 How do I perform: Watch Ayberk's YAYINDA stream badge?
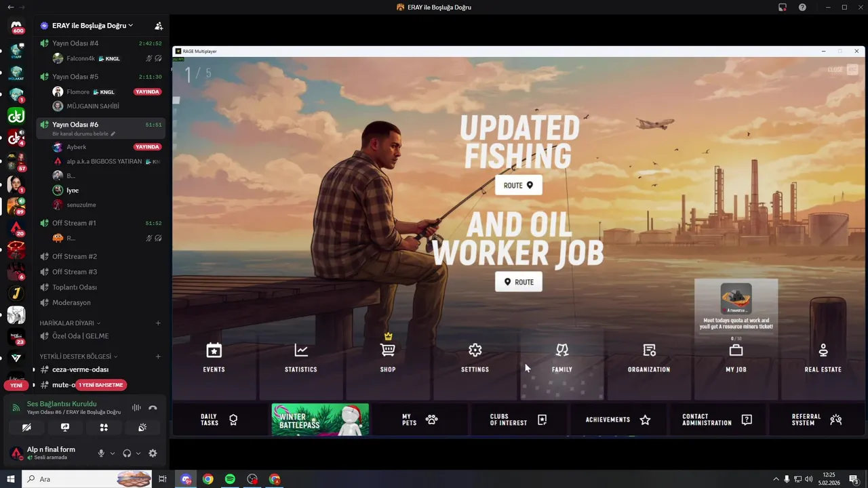[x=147, y=146]
